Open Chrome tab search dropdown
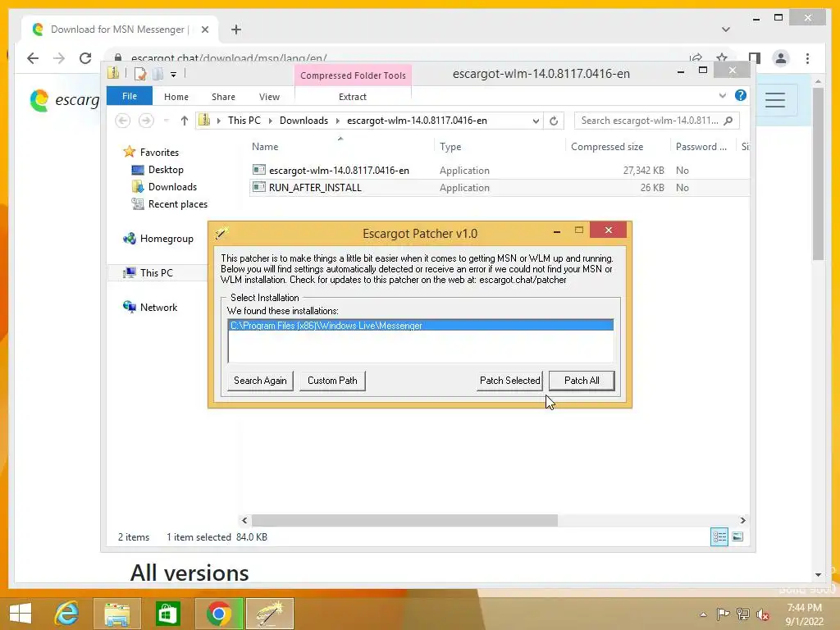The width and height of the screenshot is (840, 630). pos(726,30)
